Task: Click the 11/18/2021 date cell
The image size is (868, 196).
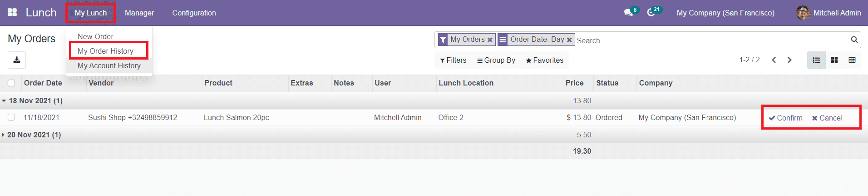Action: 41,117
